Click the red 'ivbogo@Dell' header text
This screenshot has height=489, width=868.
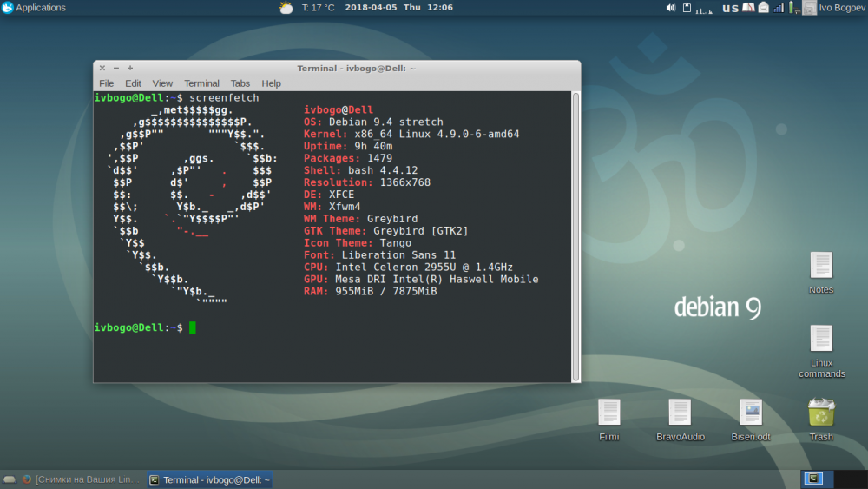(x=339, y=109)
